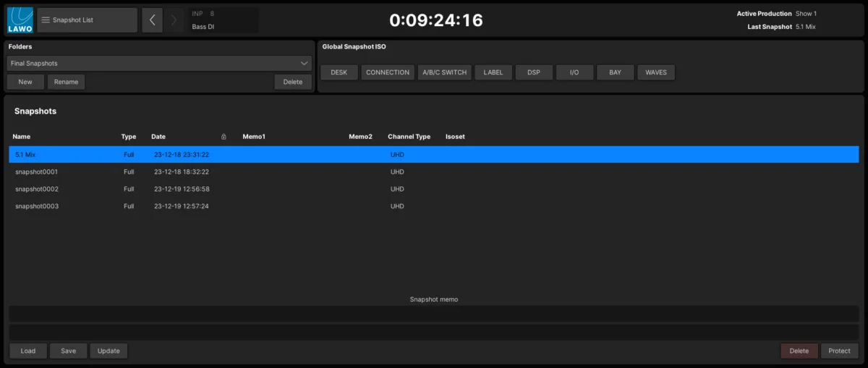Toggle the I/O snapshot ISO

coord(575,72)
